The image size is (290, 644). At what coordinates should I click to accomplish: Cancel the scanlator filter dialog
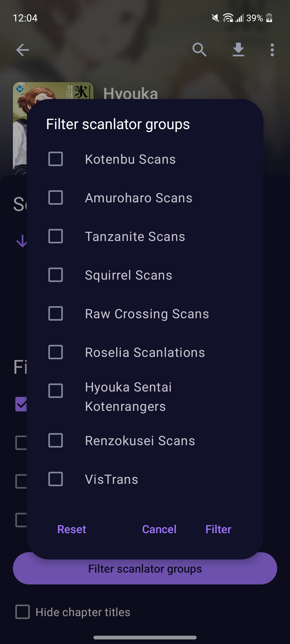tap(159, 529)
